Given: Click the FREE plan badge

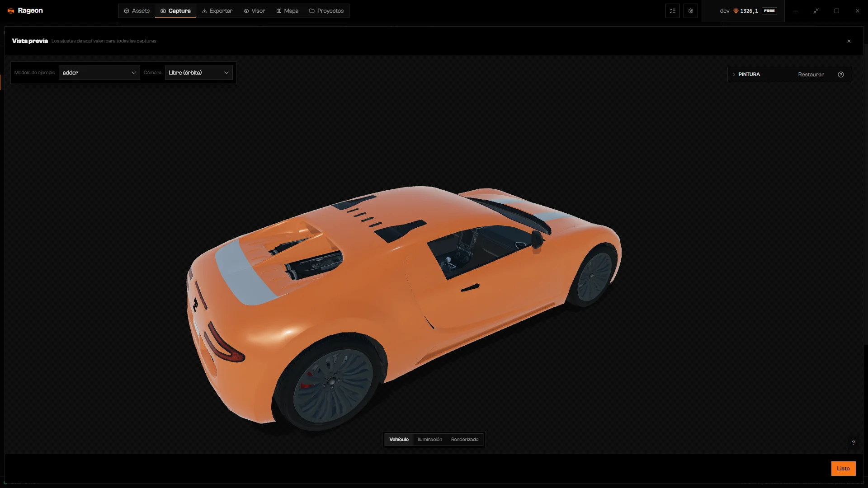Looking at the screenshot, I should (769, 11).
